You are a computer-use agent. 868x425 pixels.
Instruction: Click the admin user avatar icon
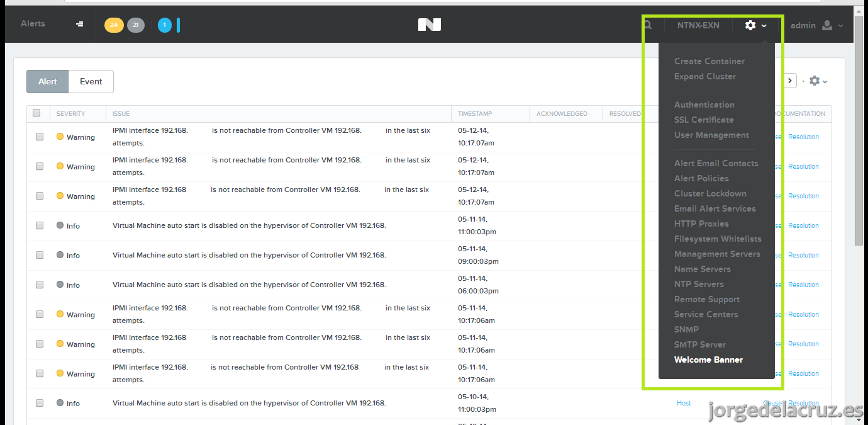827,25
